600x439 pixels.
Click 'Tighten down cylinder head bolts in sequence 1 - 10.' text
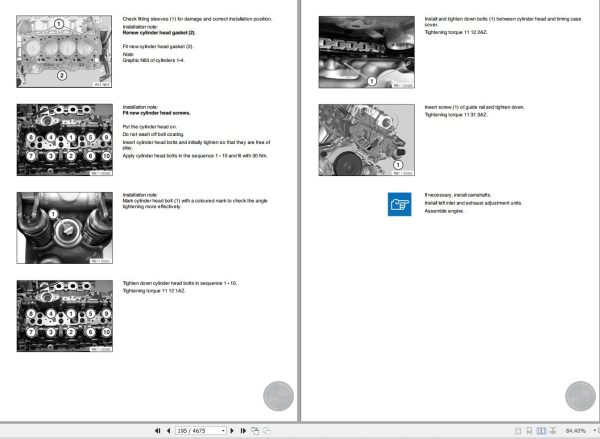[x=180, y=283]
